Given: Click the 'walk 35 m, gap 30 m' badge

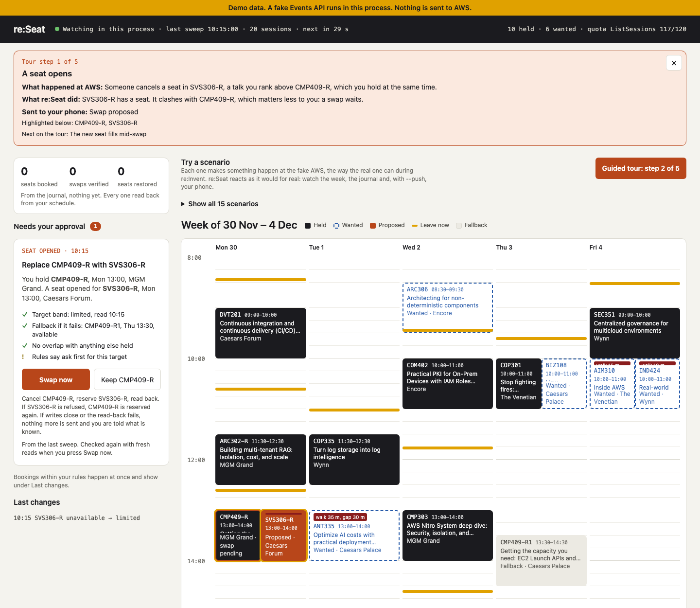Looking at the screenshot, I should click(x=340, y=517).
